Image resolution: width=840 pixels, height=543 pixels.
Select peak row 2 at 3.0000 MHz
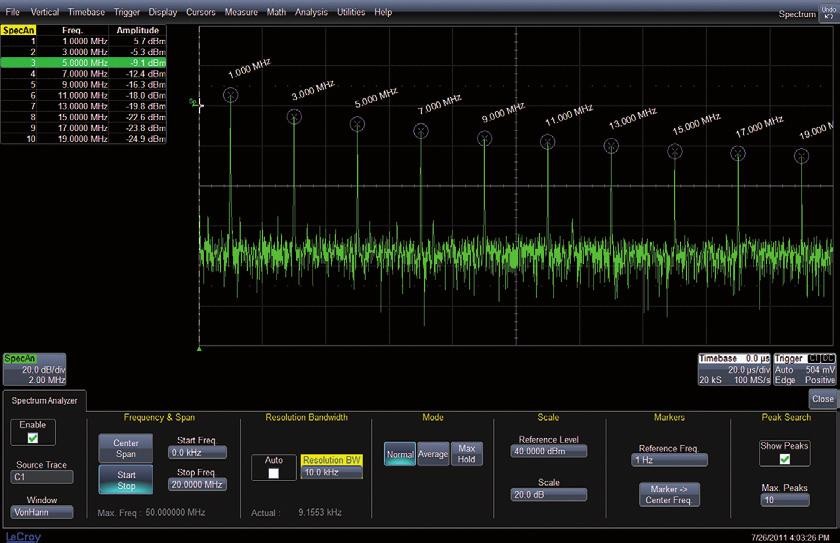84,52
